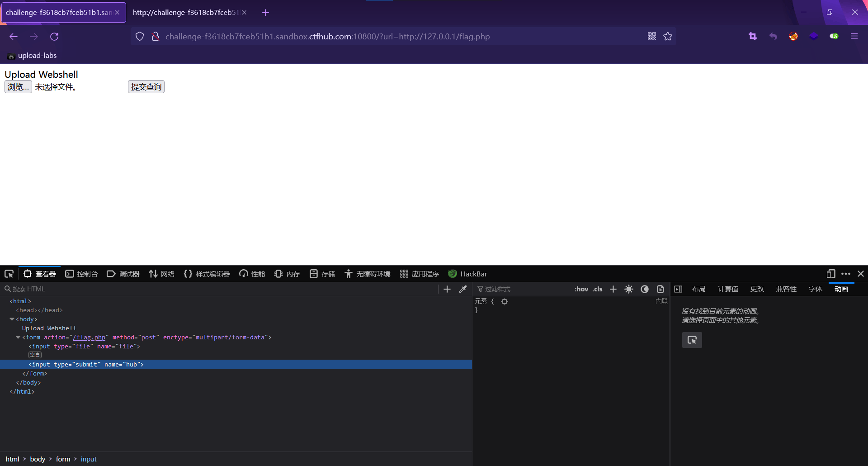Collapse the form element node
This screenshot has height=466, width=868.
[x=18, y=337]
